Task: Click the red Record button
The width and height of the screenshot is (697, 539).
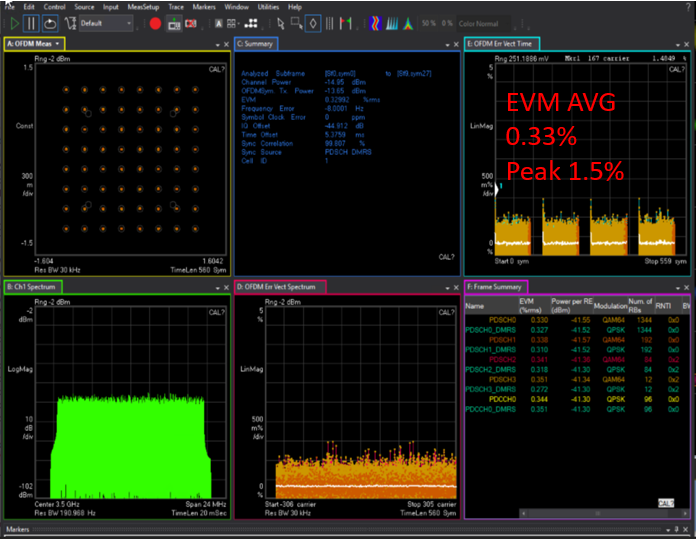Action: pos(157,22)
